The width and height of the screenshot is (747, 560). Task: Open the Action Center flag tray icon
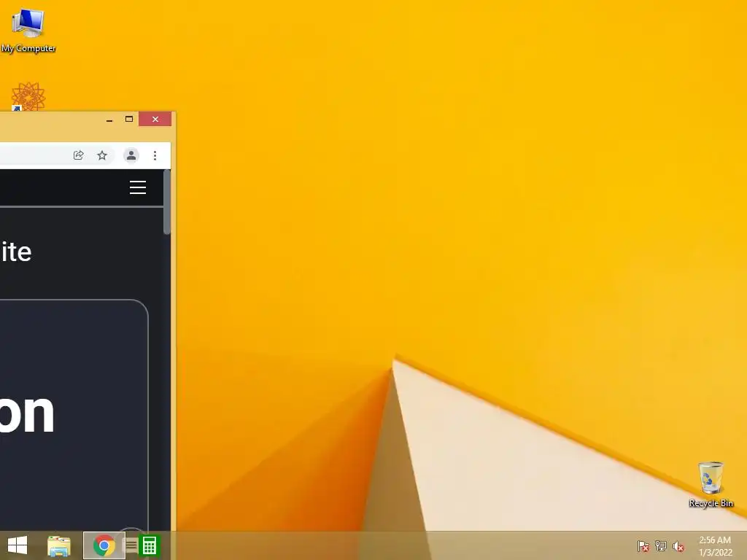click(643, 546)
